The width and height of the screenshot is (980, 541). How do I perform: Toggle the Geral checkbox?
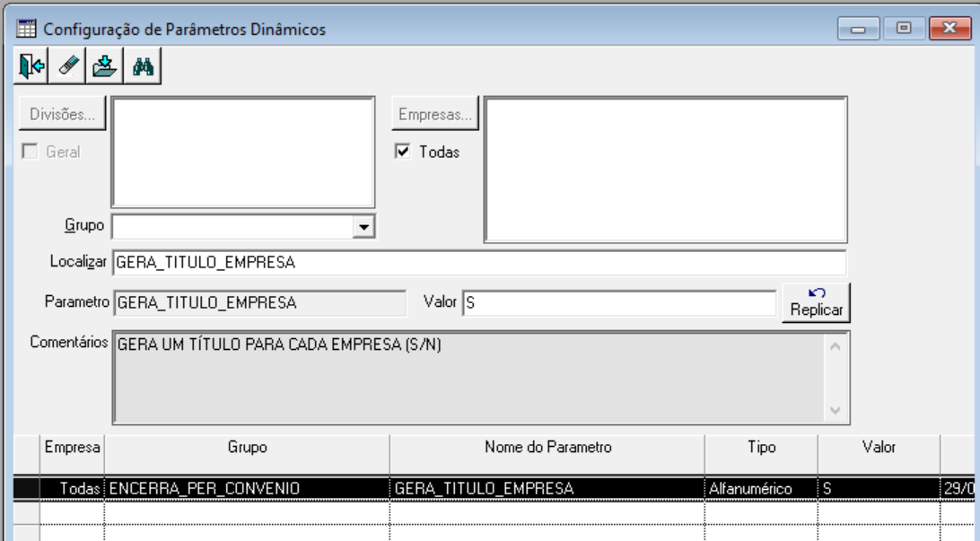coord(30,152)
